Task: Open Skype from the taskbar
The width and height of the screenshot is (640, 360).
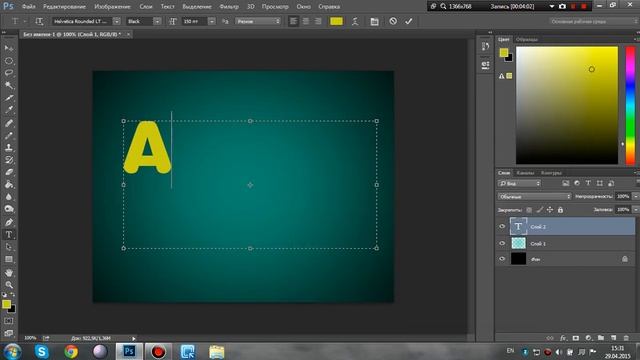Action: click(x=42, y=351)
